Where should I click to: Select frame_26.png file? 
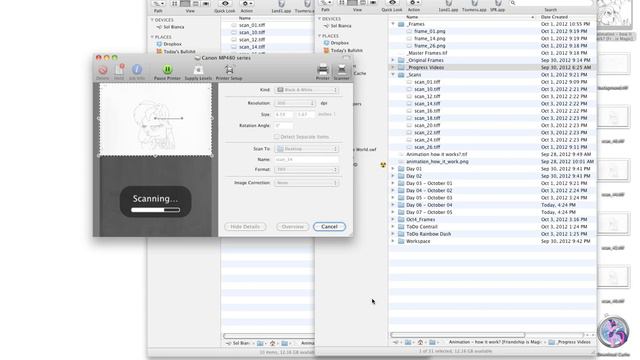point(429,46)
